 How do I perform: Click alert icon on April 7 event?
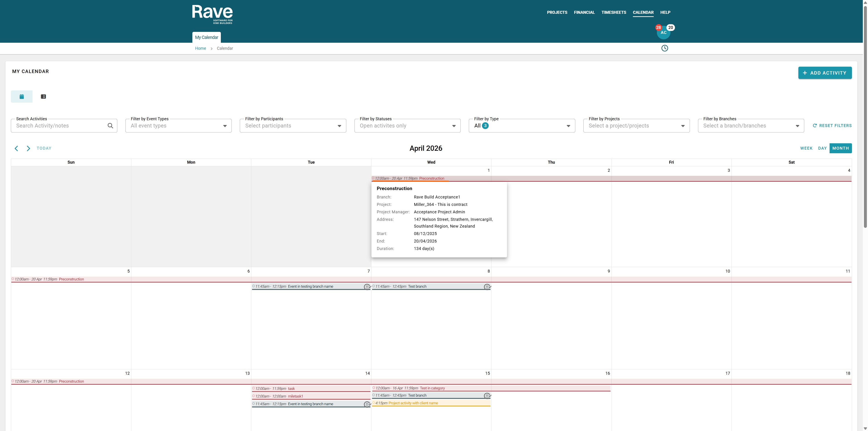[x=367, y=287]
